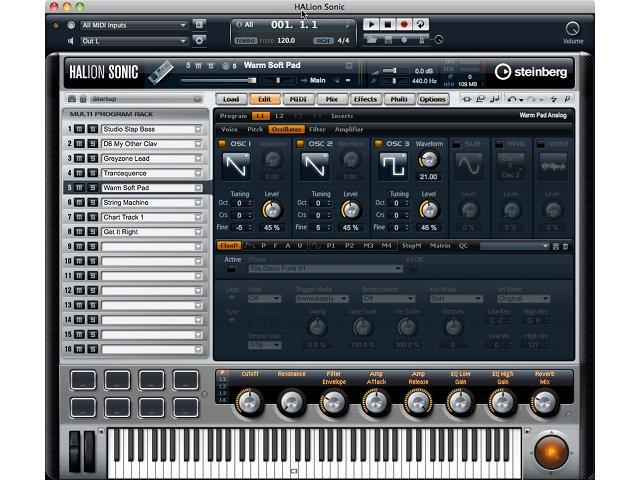This screenshot has height=480, width=640.
Task: Switch to the Mix page
Action: [x=331, y=99]
